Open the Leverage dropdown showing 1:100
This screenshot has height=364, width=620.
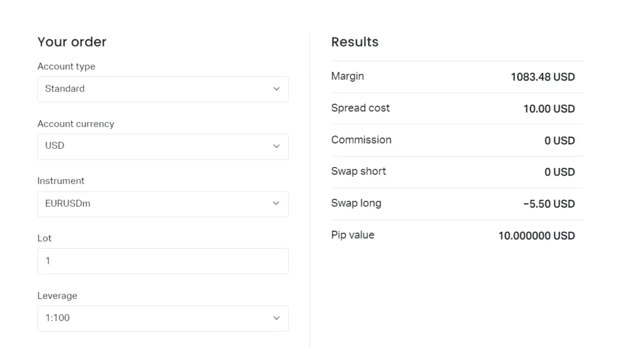click(162, 318)
